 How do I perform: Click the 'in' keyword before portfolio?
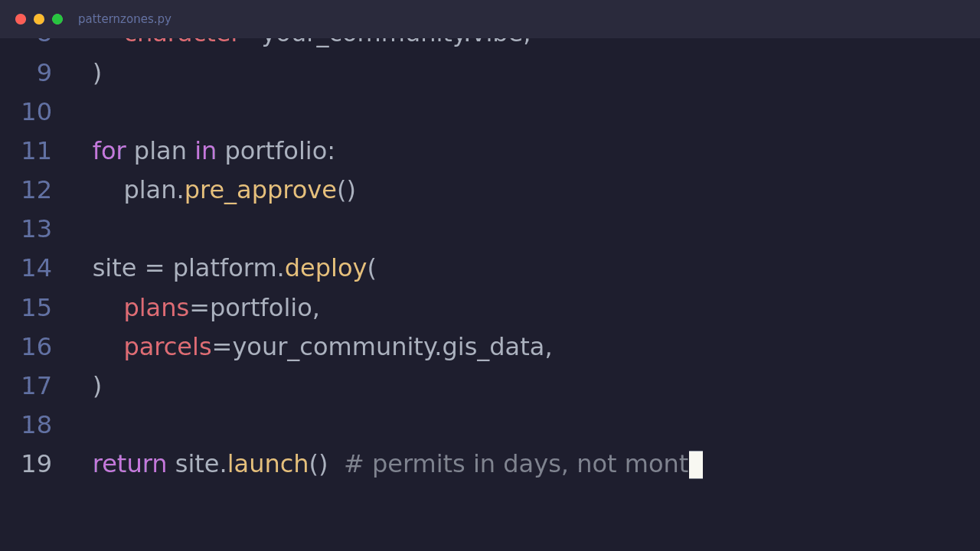point(205,152)
